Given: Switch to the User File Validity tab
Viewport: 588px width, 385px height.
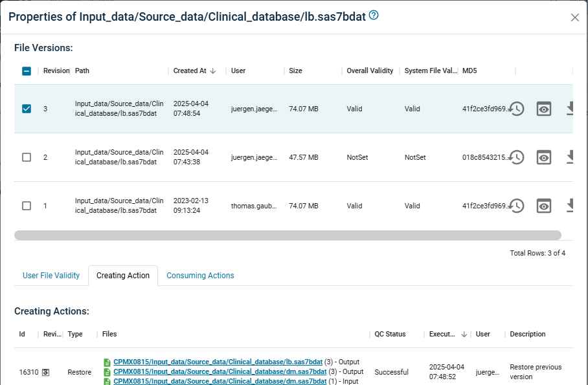Looking at the screenshot, I should 51,276.
